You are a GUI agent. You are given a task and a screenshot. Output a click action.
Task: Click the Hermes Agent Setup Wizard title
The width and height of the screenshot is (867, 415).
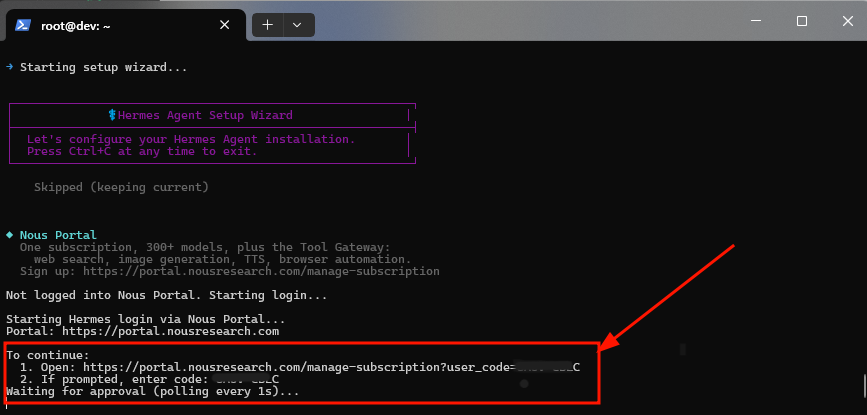point(205,115)
